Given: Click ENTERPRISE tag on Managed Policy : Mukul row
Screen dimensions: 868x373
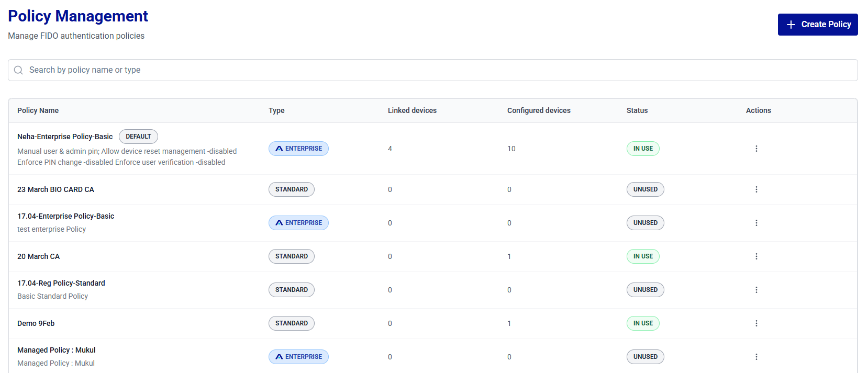Looking at the screenshot, I should pos(298,357).
